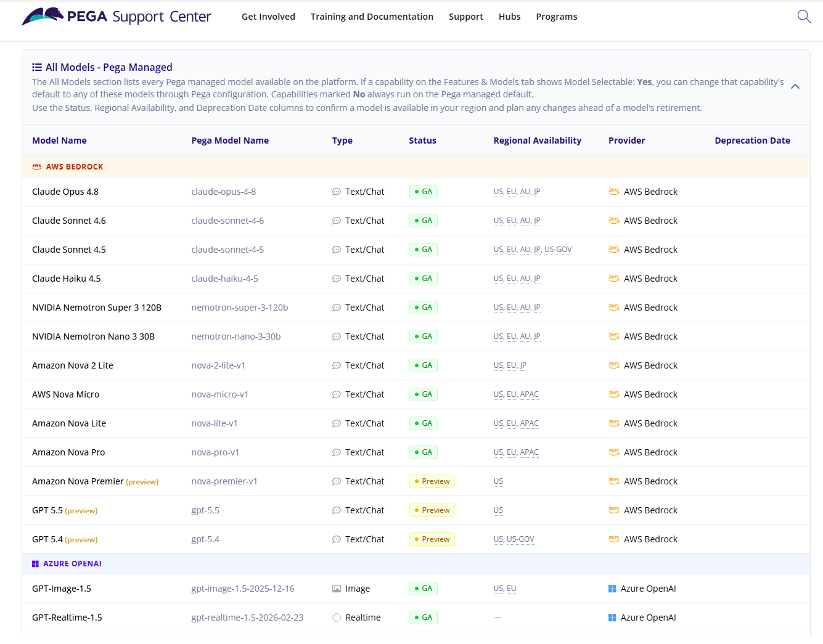
Task: Click the realtime type icon for GPT-Realtime-1.5
Action: tap(337, 618)
